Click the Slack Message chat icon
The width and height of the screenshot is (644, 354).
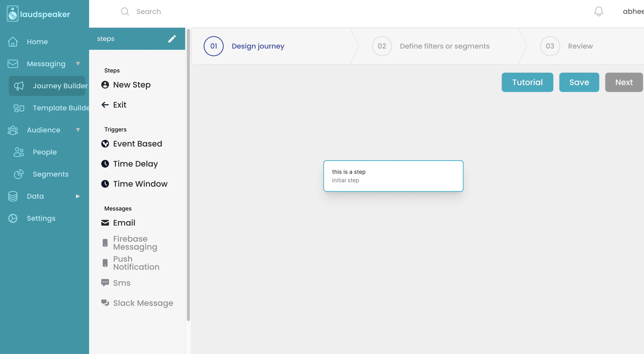(105, 303)
